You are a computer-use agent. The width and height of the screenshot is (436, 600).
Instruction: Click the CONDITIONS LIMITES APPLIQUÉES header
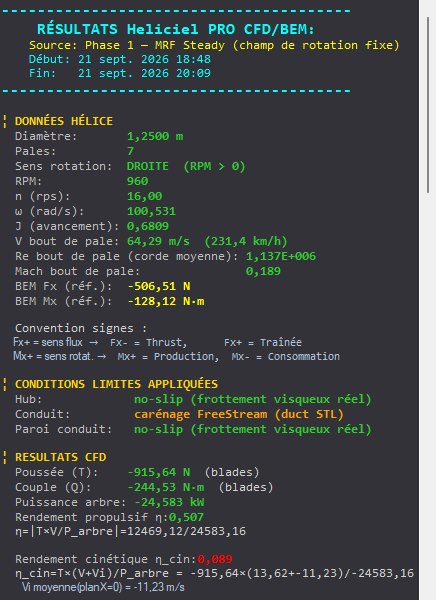point(116,384)
